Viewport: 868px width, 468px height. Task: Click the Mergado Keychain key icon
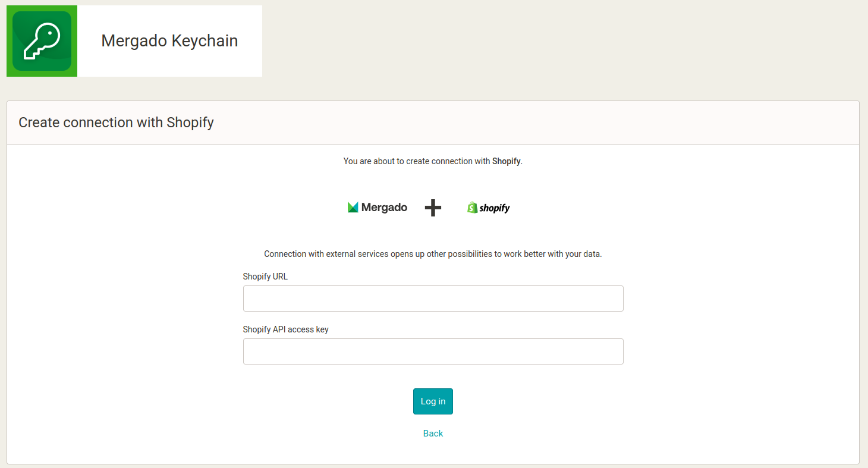click(42, 41)
